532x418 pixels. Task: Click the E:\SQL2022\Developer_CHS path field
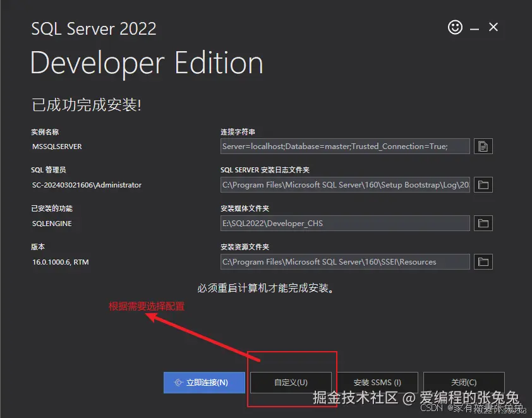pos(345,223)
